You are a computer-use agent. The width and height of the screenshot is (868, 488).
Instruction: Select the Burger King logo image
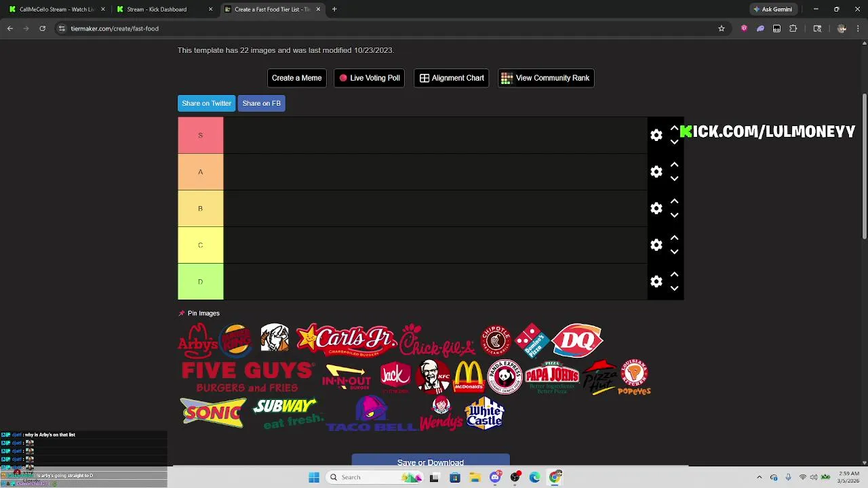coord(236,340)
